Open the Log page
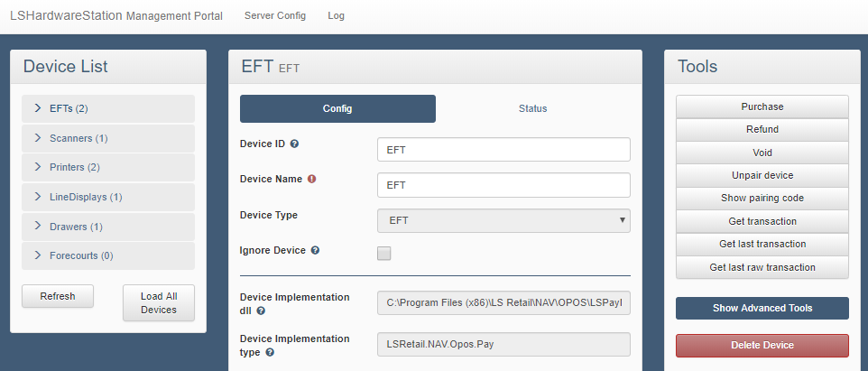 tap(336, 15)
